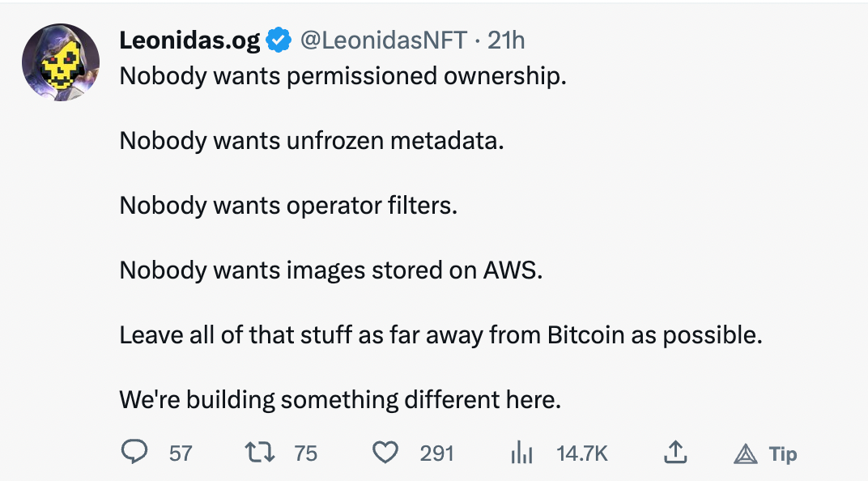This screenshot has width=868, height=481.
Task: Click the Tip triangle icon
Action: (x=745, y=455)
